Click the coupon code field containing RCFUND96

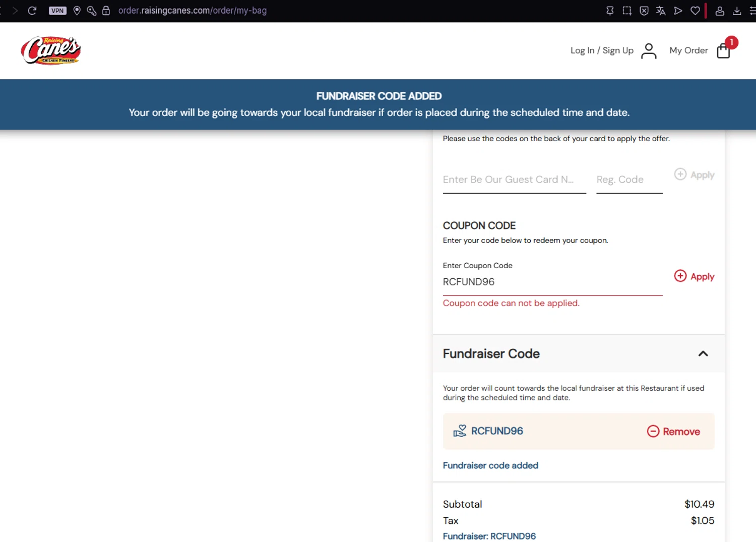(552, 282)
